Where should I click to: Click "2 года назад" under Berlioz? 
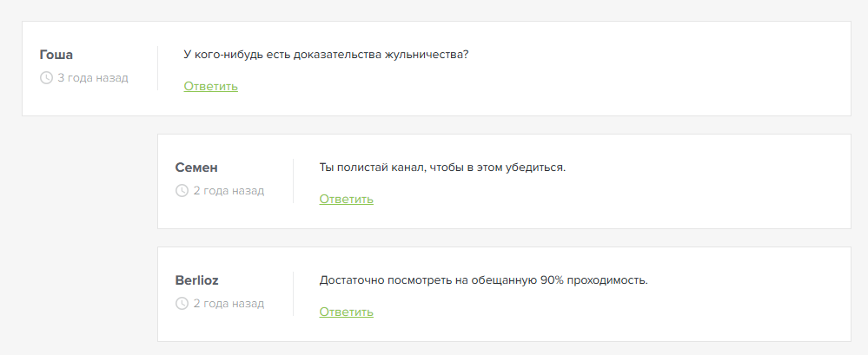tap(228, 304)
